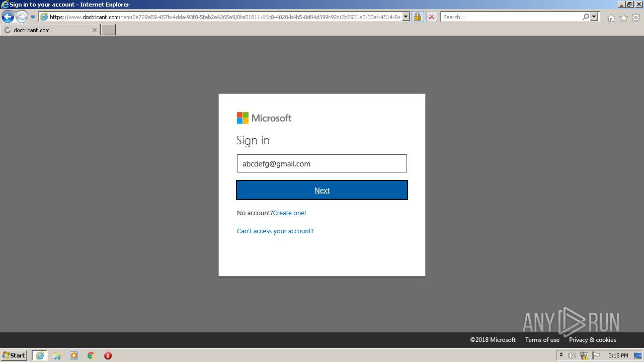
Task: Click the Show desktop button
Action: pyautogui.click(x=638, y=355)
